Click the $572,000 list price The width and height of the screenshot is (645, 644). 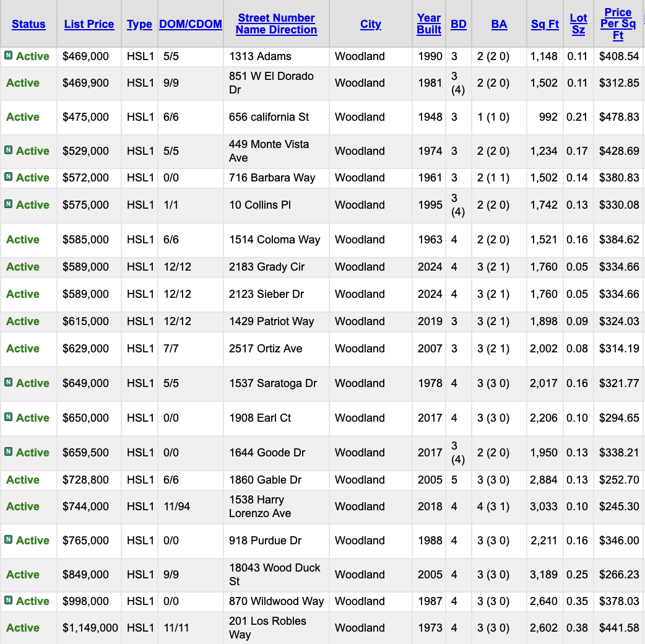(85, 178)
